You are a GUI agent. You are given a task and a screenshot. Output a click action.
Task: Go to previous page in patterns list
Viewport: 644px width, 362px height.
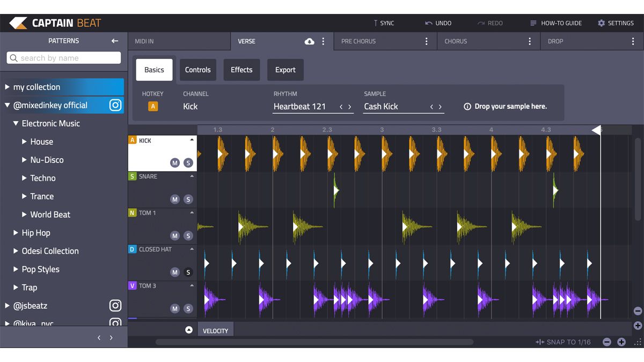pos(99,338)
